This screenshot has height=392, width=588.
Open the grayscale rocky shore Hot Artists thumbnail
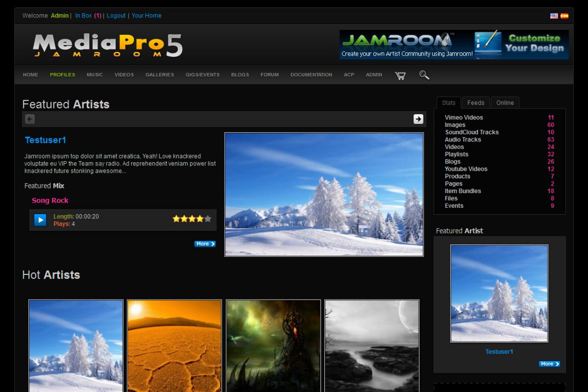tap(372, 346)
